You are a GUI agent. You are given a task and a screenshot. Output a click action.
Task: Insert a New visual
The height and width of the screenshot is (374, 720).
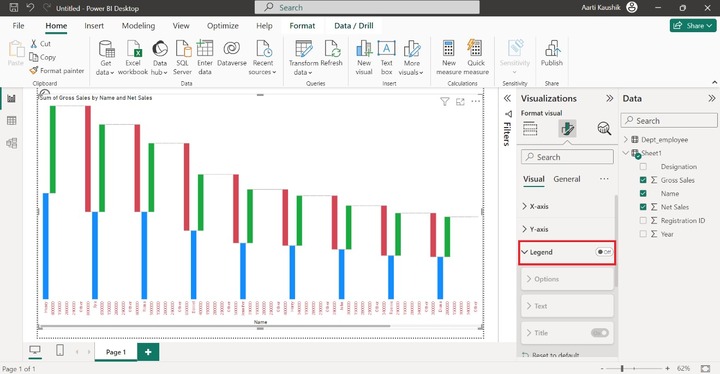[x=364, y=57]
